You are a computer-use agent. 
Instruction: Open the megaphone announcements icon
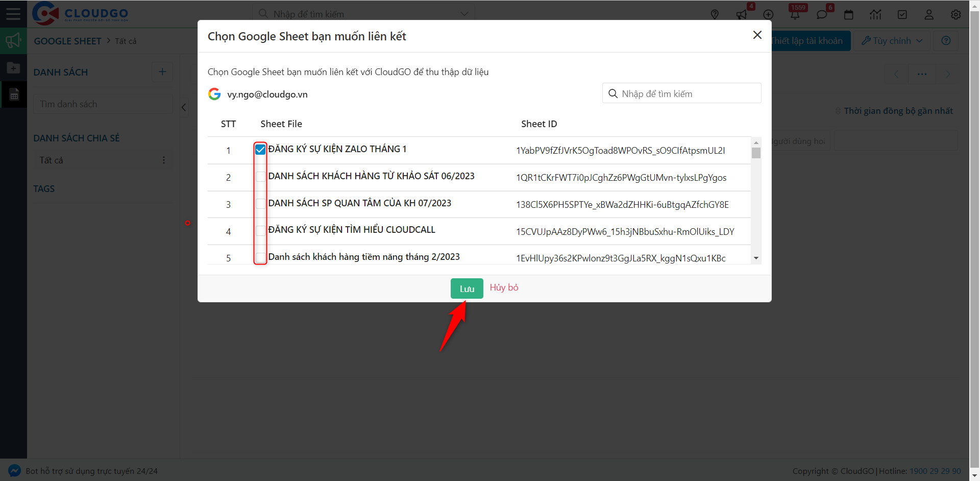[x=742, y=14]
